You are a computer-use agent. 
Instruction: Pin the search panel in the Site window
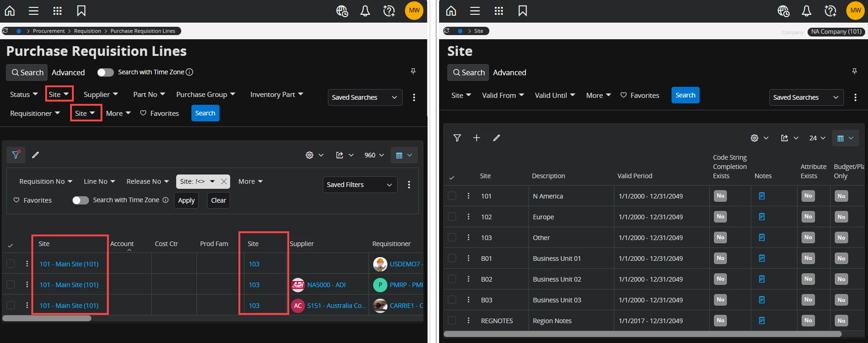tap(855, 71)
